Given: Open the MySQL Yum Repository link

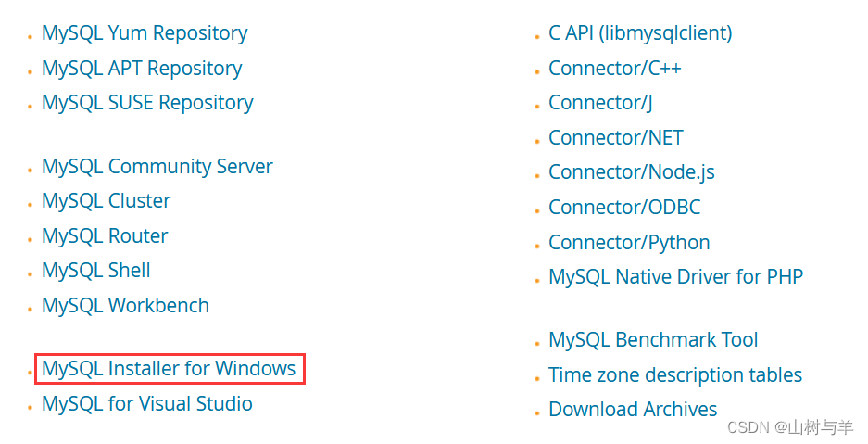Looking at the screenshot, I should coord(145,33).
